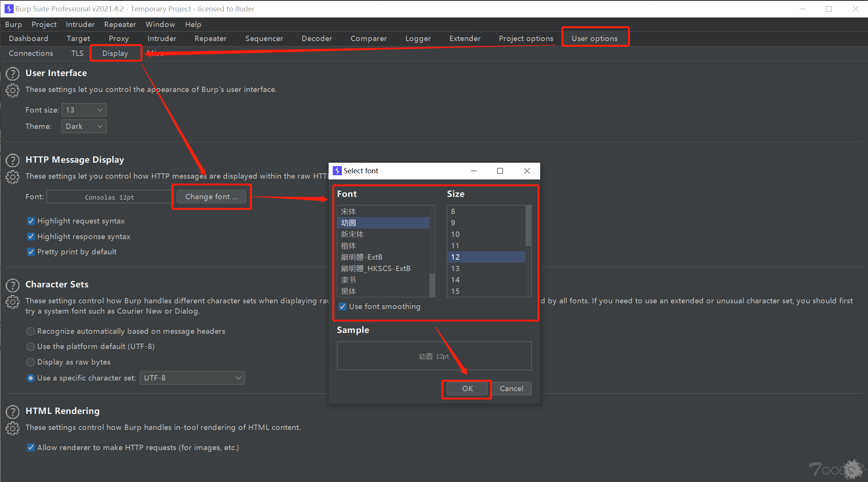Cancel the Select font dialog
This screenshot has width=868, height=482.
coord(511,388)
